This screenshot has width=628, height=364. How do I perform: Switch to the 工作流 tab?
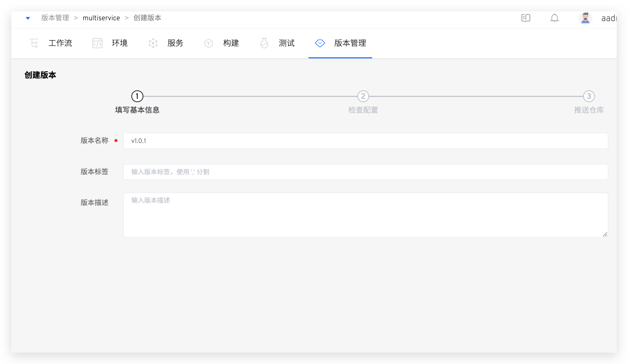(x=60, y=43)
